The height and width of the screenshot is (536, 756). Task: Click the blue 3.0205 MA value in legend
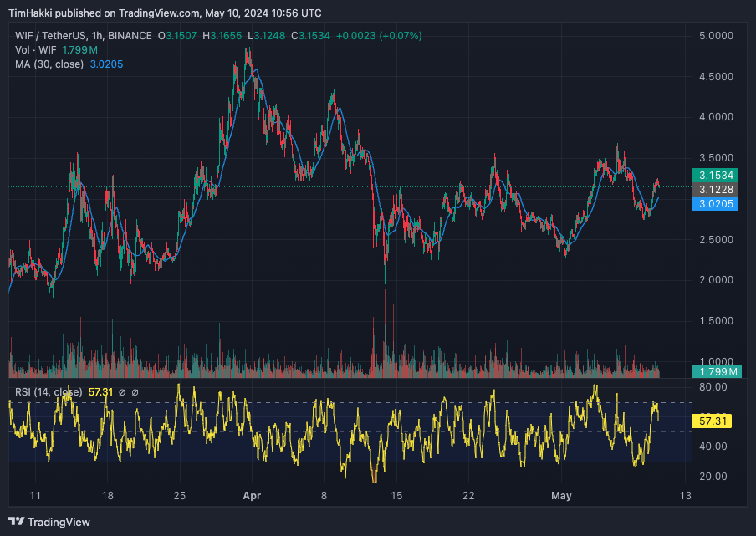point(106,64)
